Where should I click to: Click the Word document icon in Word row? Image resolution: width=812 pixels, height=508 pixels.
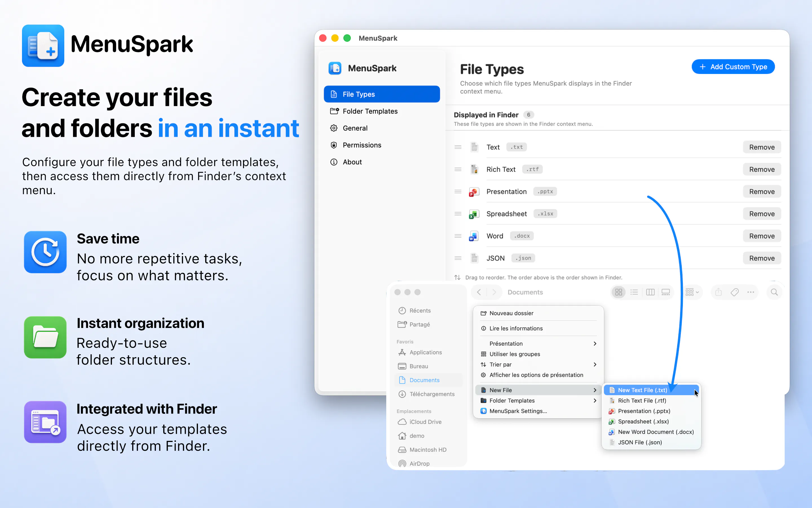(x=474, y=236)
